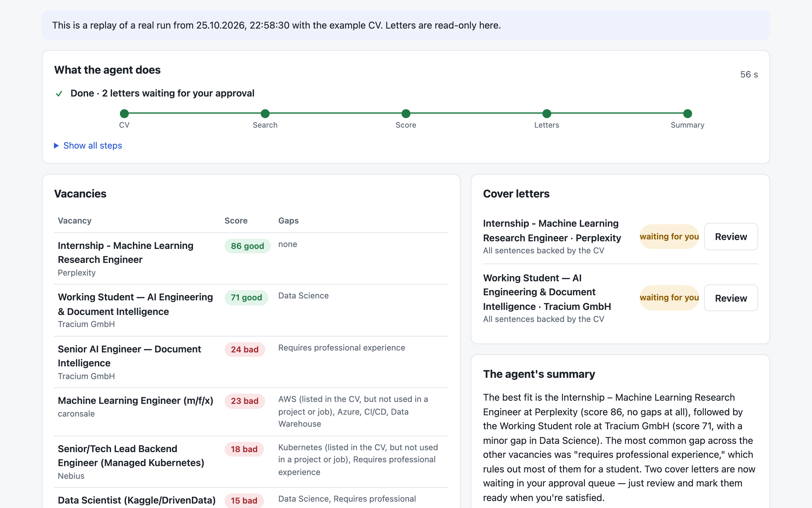Screen dimensions: 812x508
Task: Click the 24 bad score badge
Action: [245, 350]
